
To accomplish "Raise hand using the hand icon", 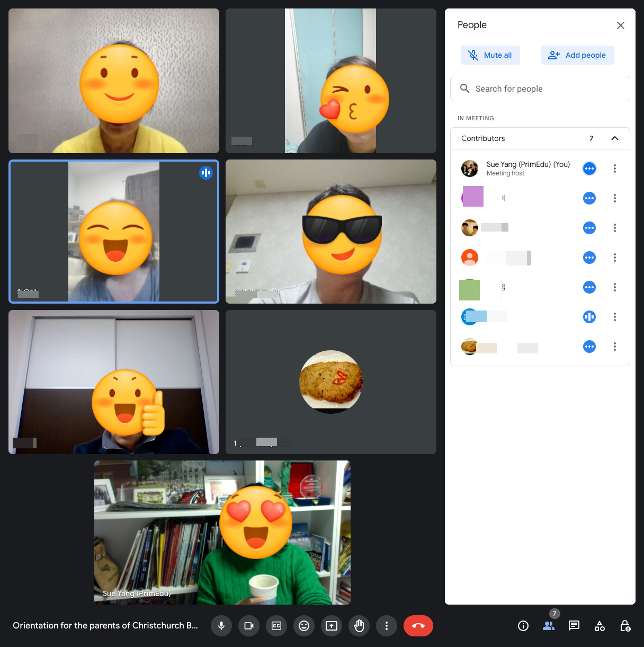I will (359, 626).
